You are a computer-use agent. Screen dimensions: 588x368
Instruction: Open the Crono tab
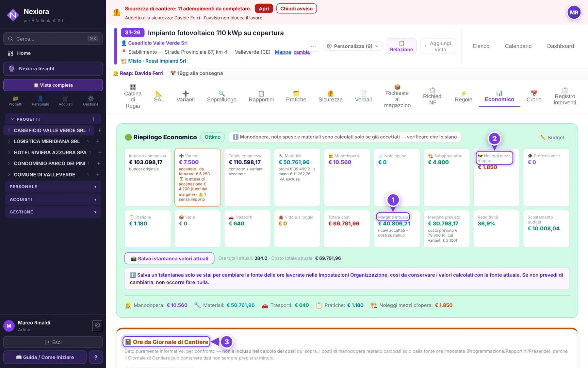point(534,96)
